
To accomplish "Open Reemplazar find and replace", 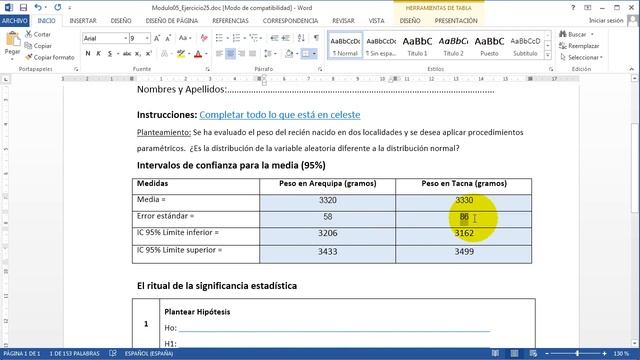I will point(580,46).
